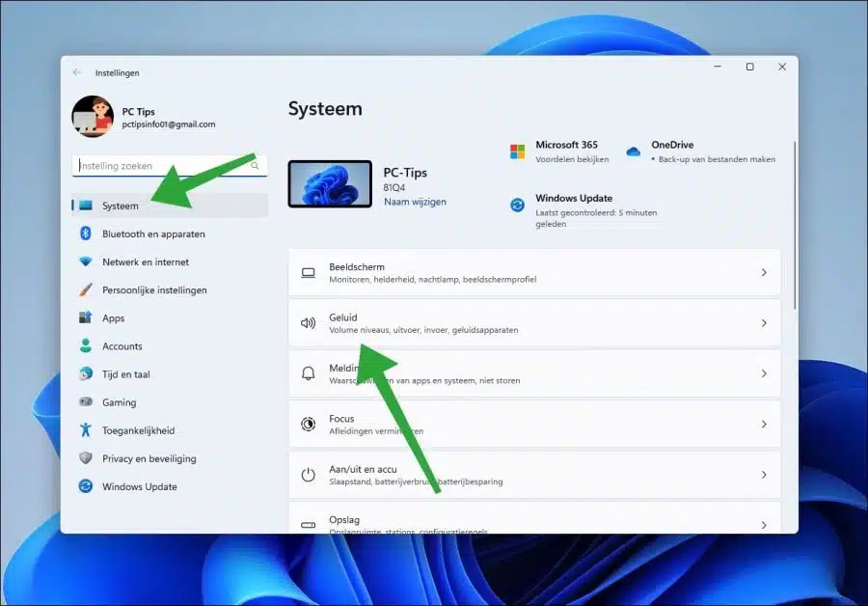
Task: Open the Geluid settings row
Action: [534, 323]
